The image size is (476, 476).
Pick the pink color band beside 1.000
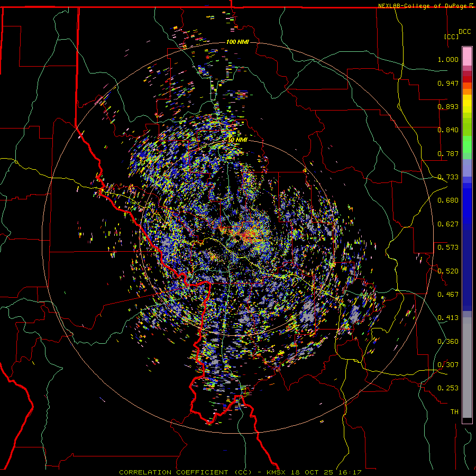(x=467, y=57)
